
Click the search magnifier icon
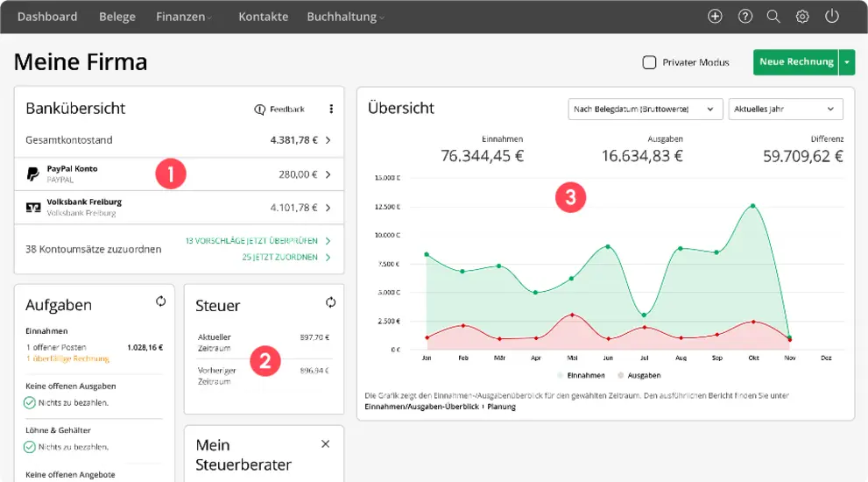tap(773, 17)
